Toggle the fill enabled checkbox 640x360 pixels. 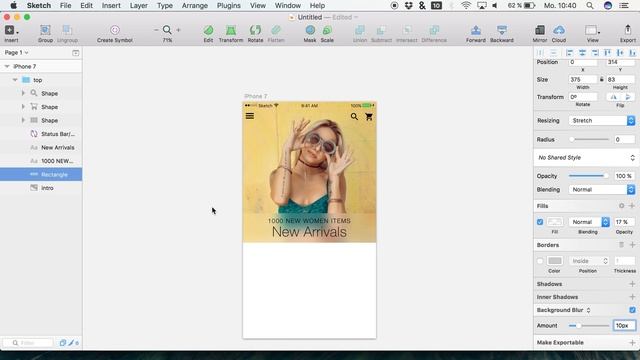coord(540,222)
